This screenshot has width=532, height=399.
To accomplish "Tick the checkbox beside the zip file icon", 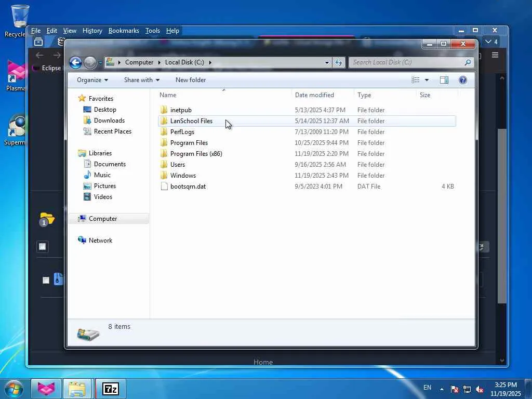I will click(x=46, y=280).
